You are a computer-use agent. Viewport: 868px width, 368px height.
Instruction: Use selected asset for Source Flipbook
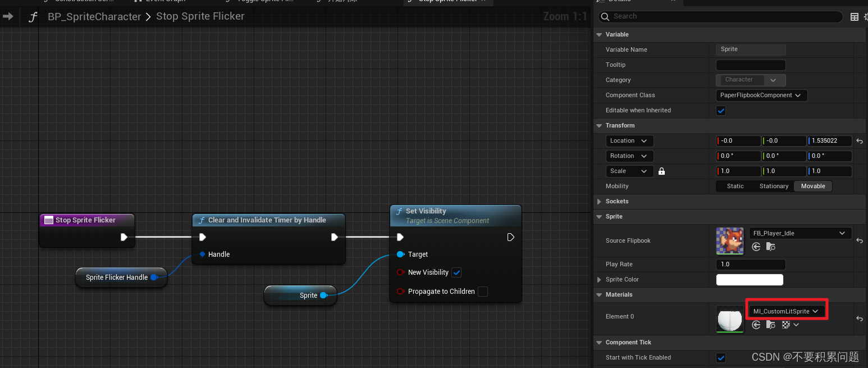[x=756, y=247]
